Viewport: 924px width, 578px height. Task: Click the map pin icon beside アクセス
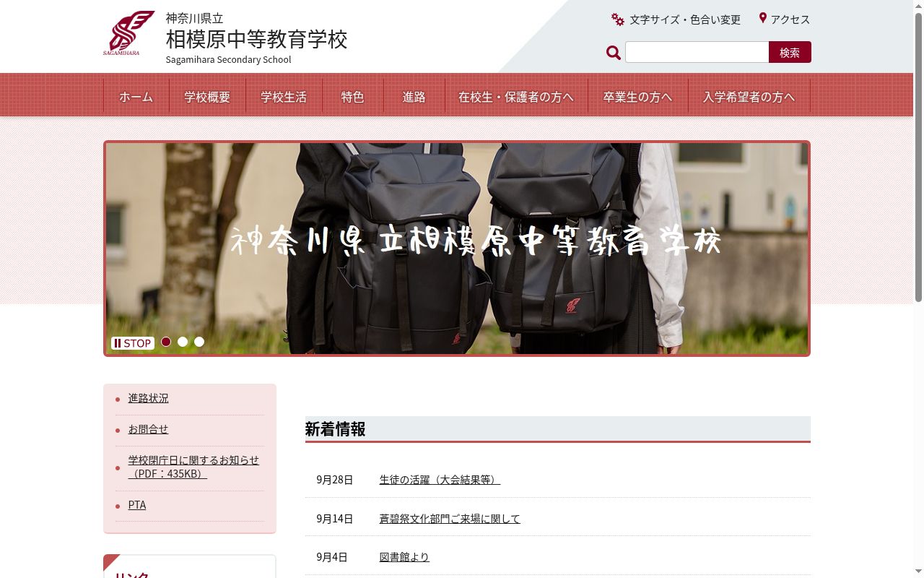tap(762, 18)
